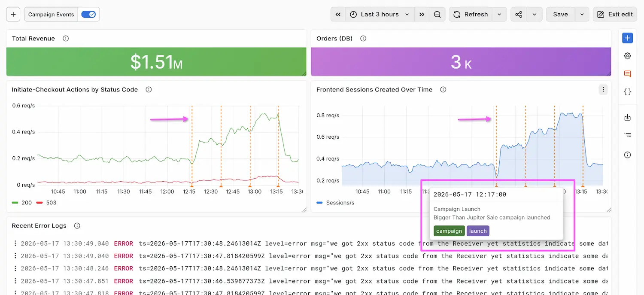Screen dimensions: 644x295
Task: Open dashboard settings gear in sidebar
Action: point(628,56)
